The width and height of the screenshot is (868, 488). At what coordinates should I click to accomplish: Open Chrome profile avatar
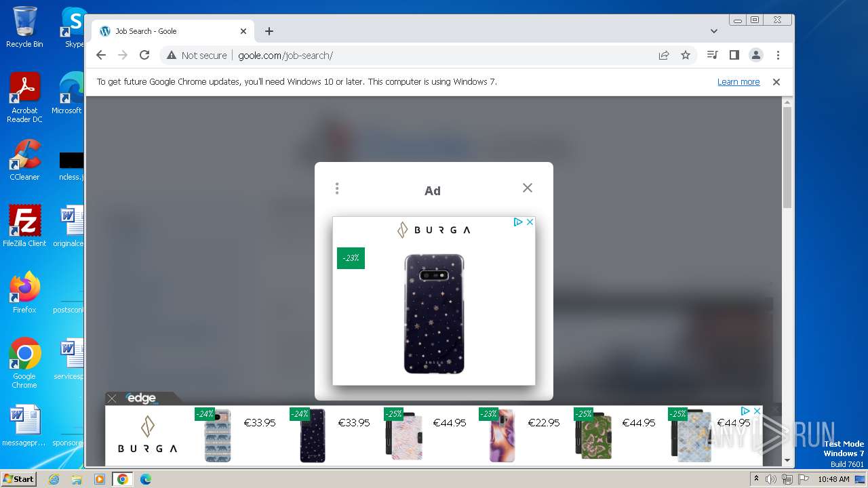point(756,56)
